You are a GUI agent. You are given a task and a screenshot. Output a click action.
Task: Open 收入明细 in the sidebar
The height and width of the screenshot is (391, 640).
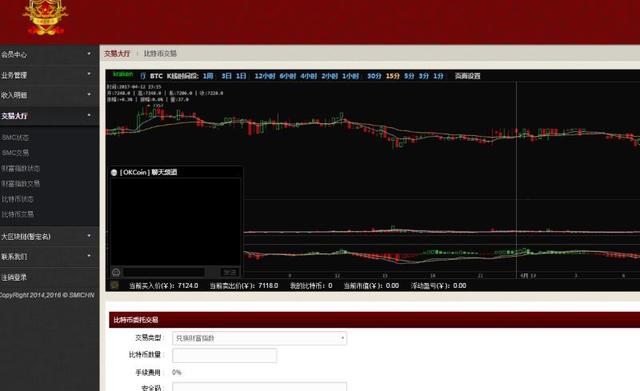[x=14, y=95]
